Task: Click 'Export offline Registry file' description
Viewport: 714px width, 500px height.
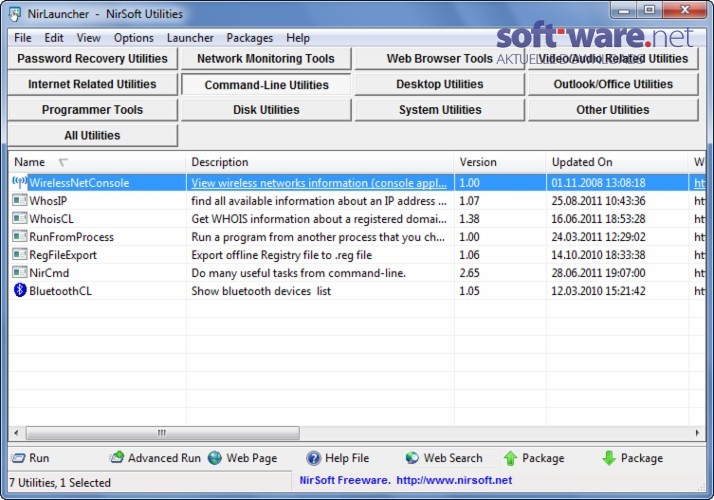Action: click(x=281, y=255)
